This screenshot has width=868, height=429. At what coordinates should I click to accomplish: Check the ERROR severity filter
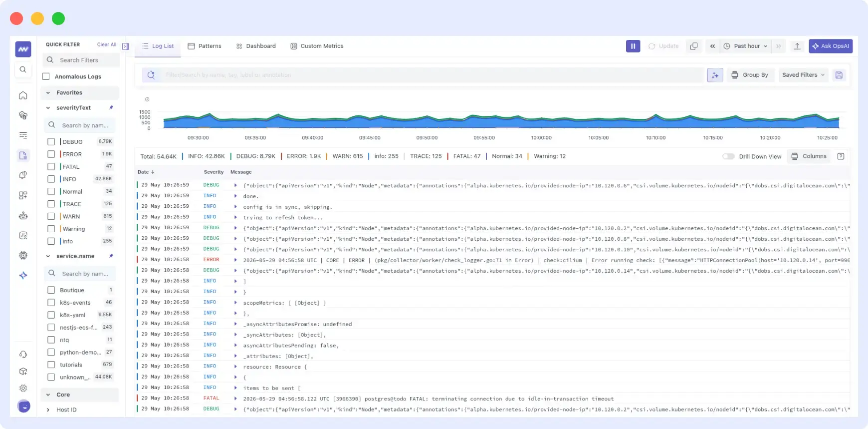[51, 154]
